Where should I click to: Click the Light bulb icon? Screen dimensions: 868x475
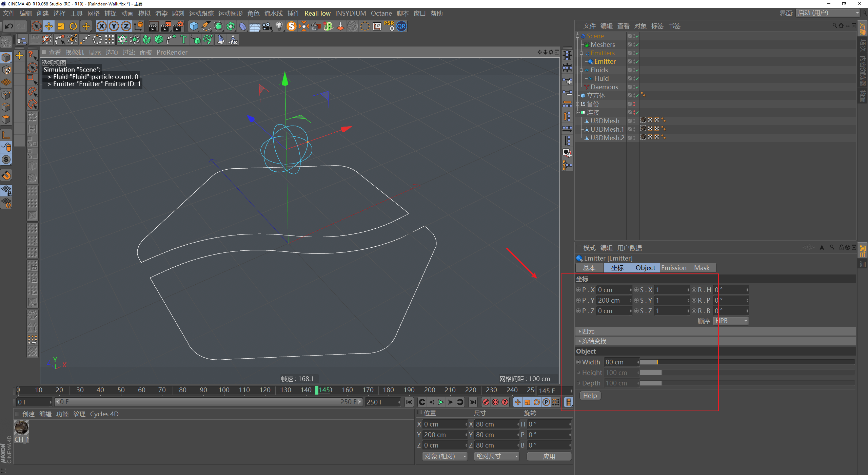[279, 26]
